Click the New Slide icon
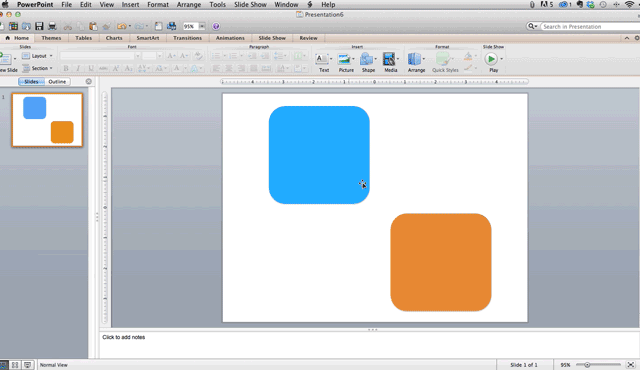640x370 pixels. tap(5, 59)
